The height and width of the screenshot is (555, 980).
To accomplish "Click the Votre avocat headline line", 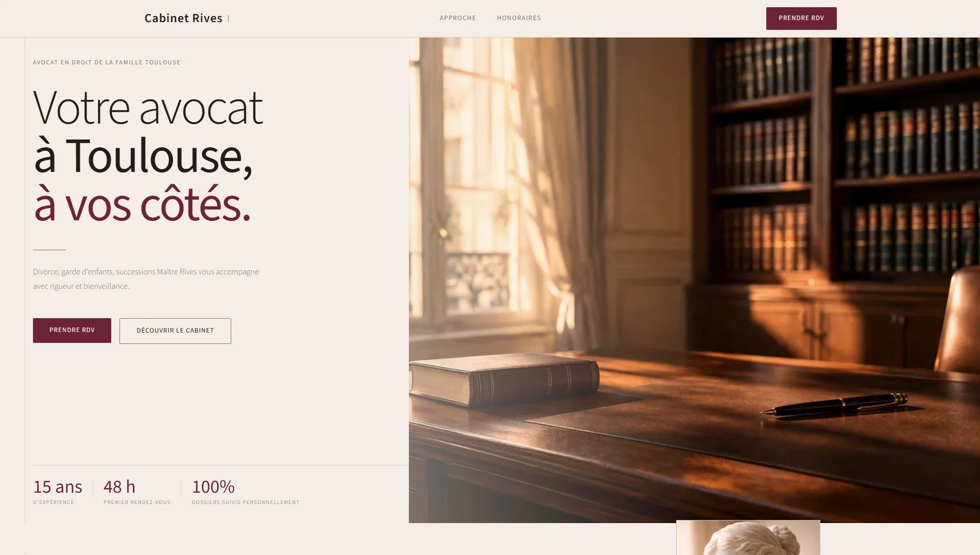I will pyautogui.click(x=148, y=108).
